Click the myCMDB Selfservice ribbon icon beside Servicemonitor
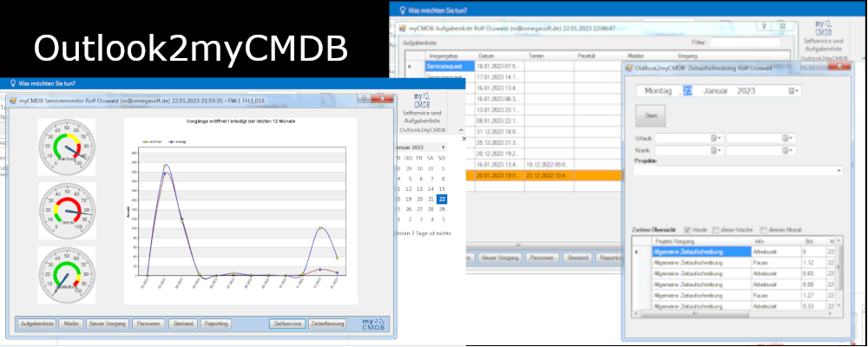Screen dimensions: 868x347 tap(422, 99)
